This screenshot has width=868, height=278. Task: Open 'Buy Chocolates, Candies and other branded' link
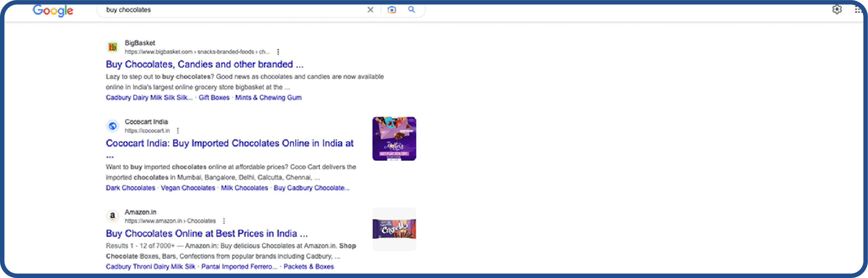205,64
